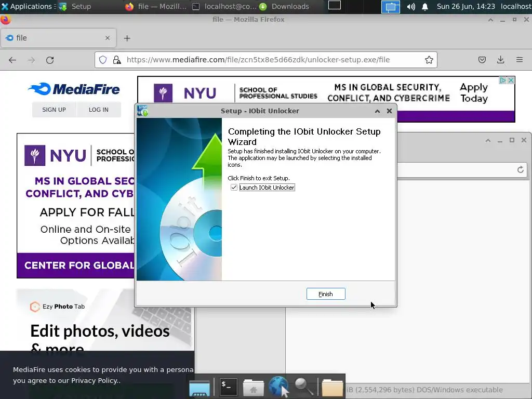Viewport: 532px width, 399px height.
Task: Switch to the 'file — Mozilla' taskbar entry
Action: (156, 6)
